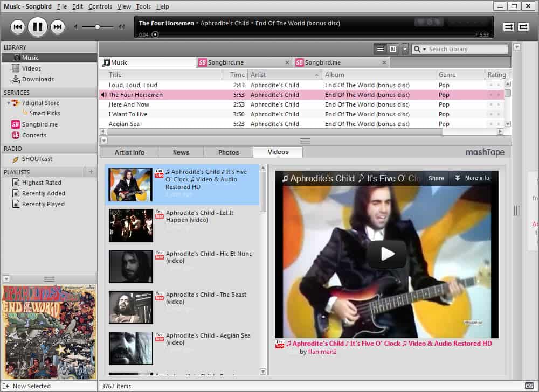Open the Controls menu

click(100, 6)
